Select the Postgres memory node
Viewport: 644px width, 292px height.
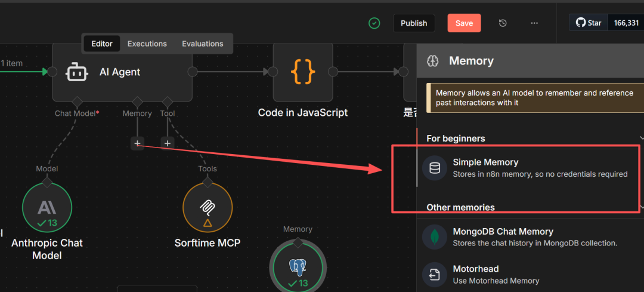click(x=298, y=266)
